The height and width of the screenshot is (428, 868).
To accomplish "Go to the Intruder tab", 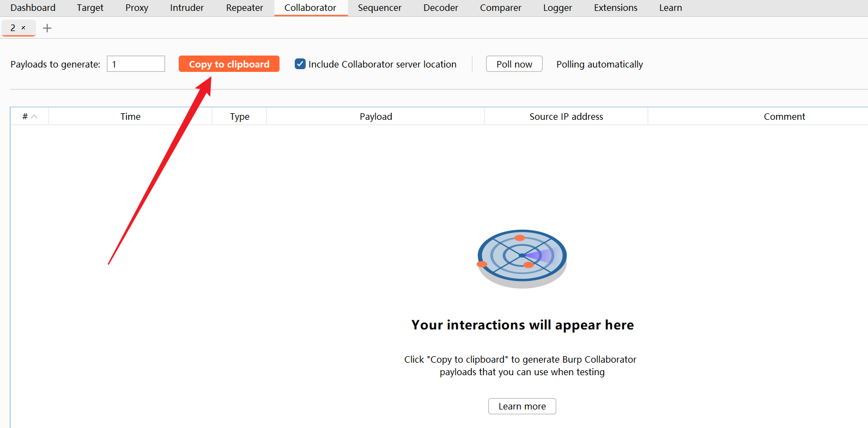I will pos(187,8).
